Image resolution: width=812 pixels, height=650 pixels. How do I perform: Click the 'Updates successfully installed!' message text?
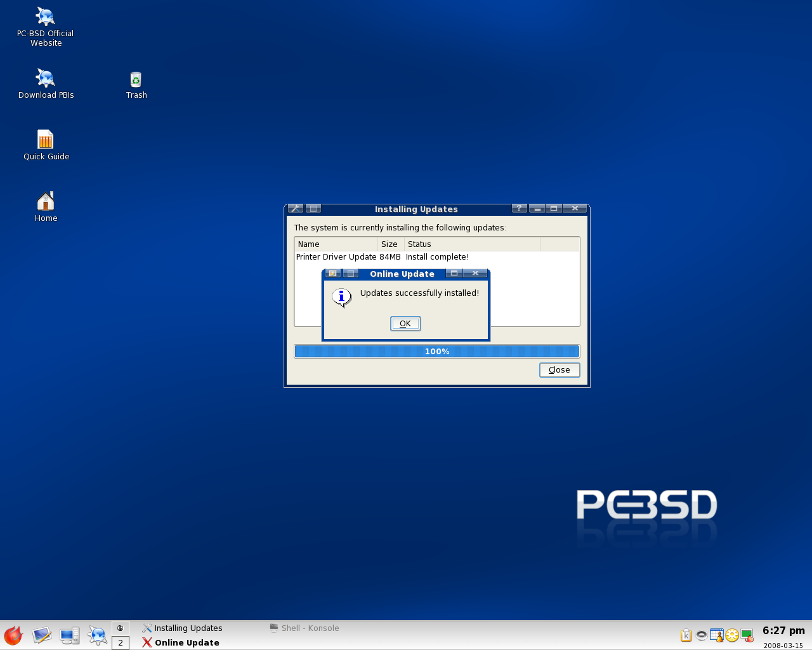point(419,293)
